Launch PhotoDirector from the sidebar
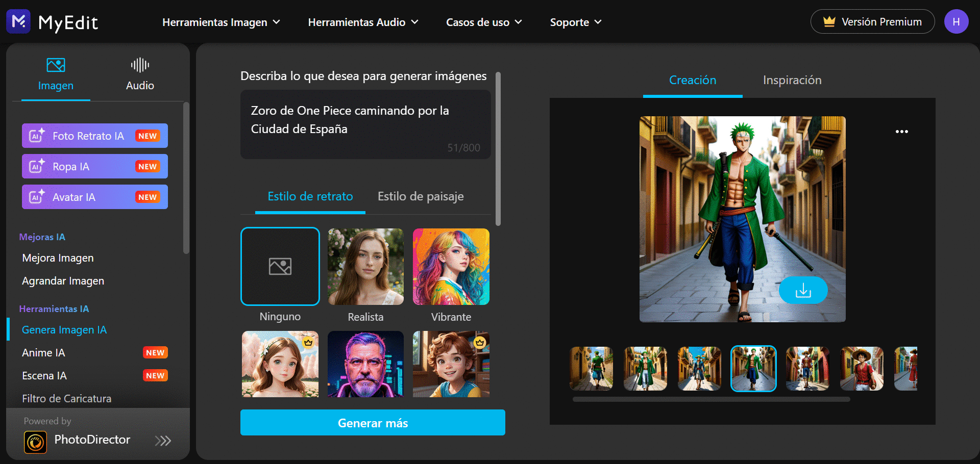Screen dimensions: 980x464 [92, 440]
